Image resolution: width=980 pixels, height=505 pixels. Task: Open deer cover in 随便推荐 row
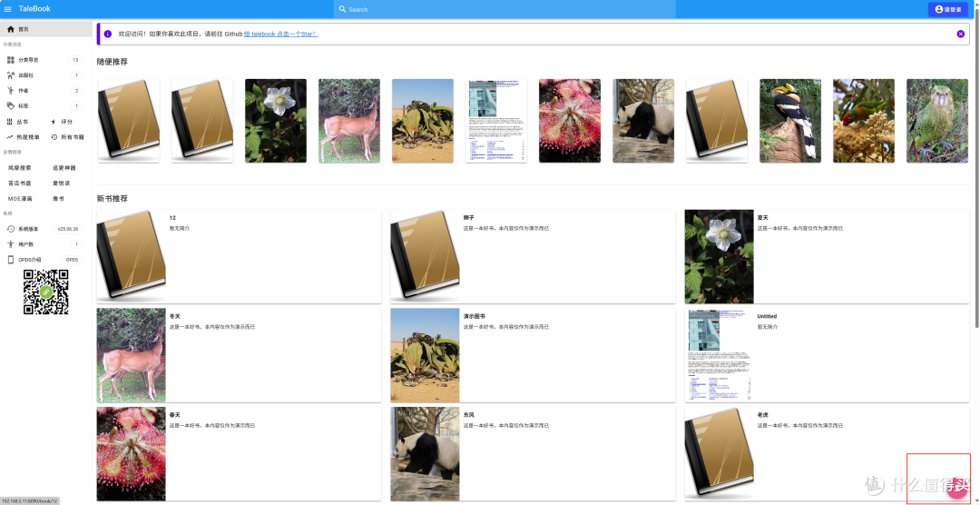(x=349, y=121)
